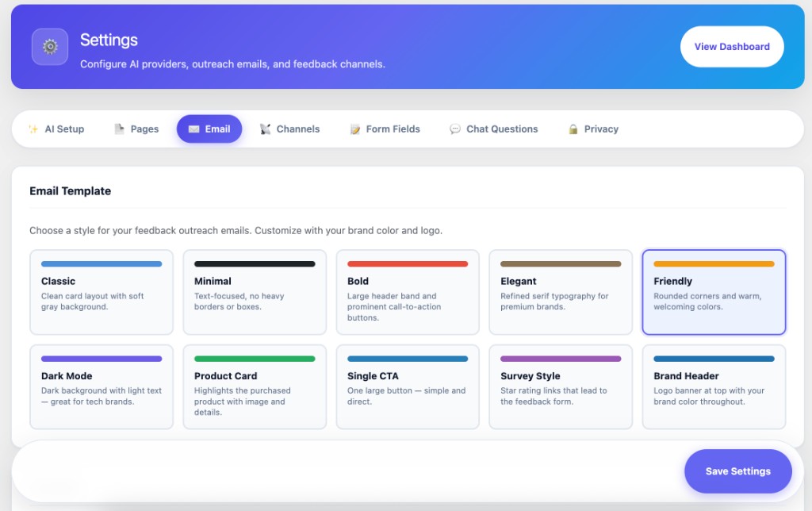Select the Elegant email template card
This screenshot has width=812, height=511.
[x=561, y=292]
